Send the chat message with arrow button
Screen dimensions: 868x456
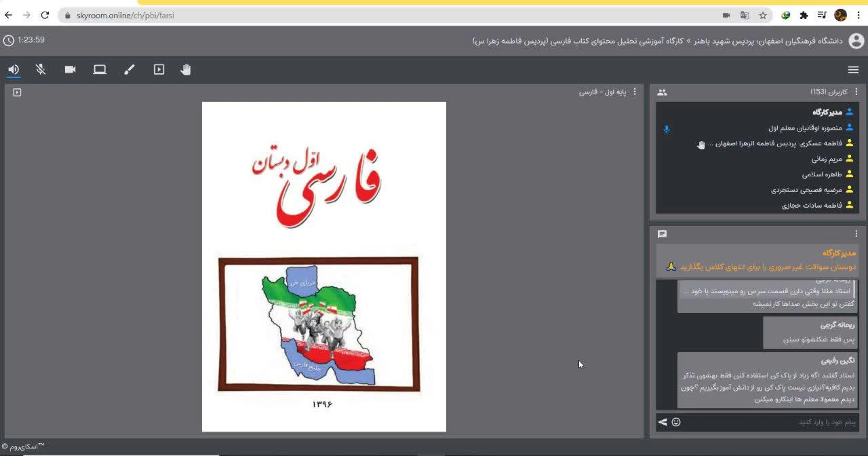click(x=663, y=422)
